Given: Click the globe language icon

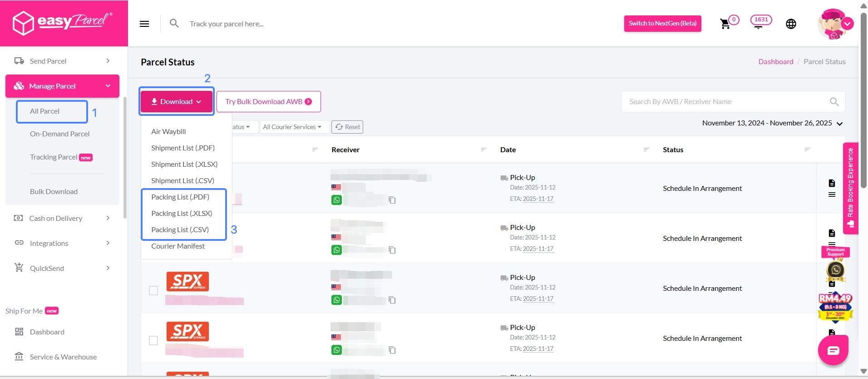Looking at the screenshot, I should pos(791,24).
